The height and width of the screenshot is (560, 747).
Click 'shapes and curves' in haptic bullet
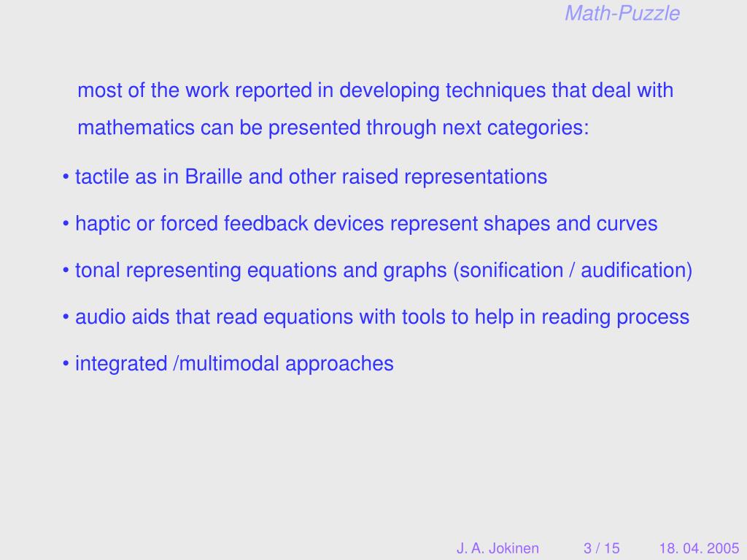point(570,224)
